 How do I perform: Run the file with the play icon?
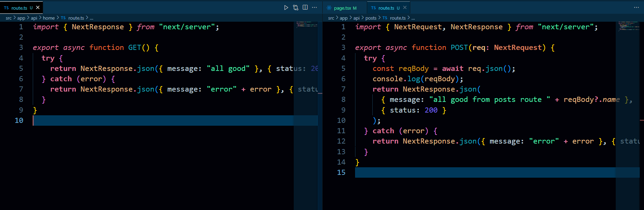(x=286, y=8)
